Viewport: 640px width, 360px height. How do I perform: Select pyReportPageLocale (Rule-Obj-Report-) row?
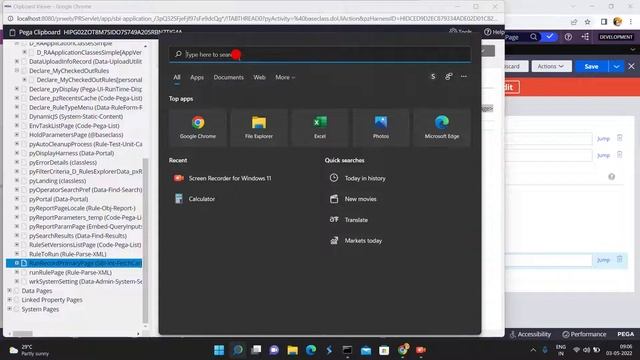(82, 208)
